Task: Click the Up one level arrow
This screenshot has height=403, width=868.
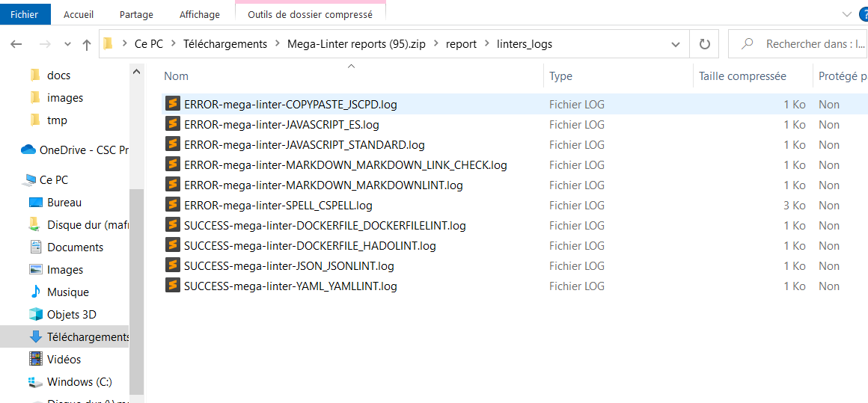Action: coord(87,45)
